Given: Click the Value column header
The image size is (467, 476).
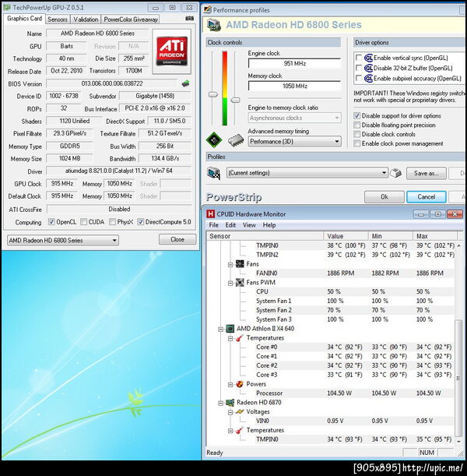Looking at the screenshot, I should pyautogui.click(x=346, y=236).
